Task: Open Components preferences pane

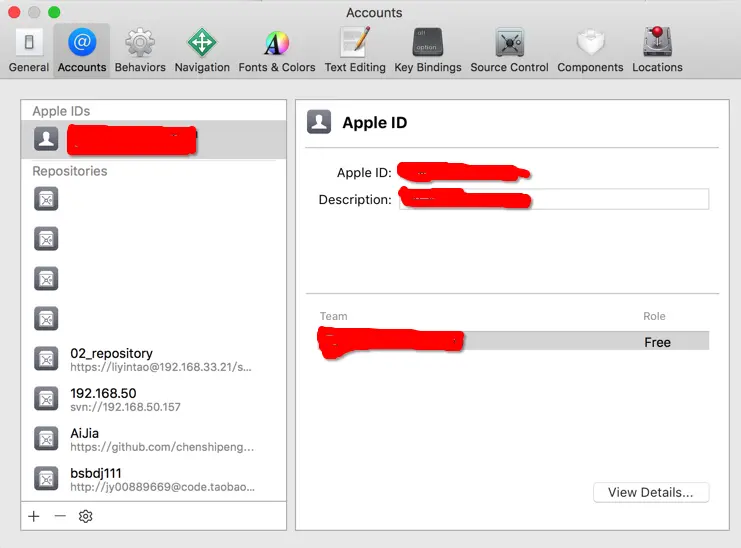Action: (x=590, y=51)
